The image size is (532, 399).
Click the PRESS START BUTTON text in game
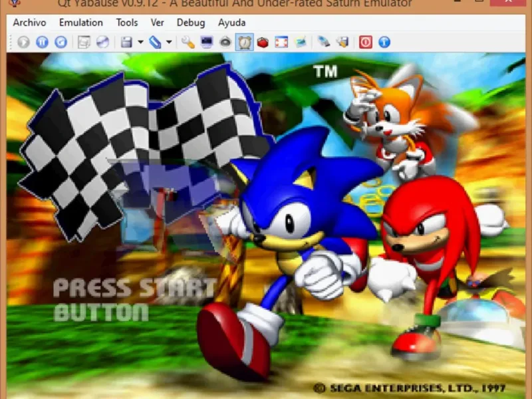tap(135, 300)
